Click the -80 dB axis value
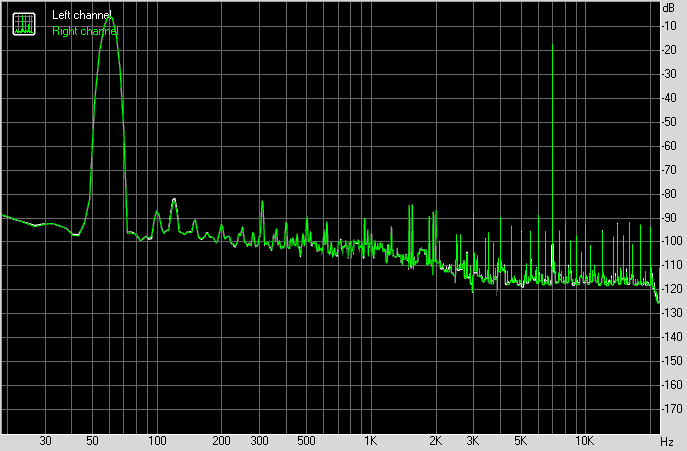687x451 pixels. click(669, 193)
